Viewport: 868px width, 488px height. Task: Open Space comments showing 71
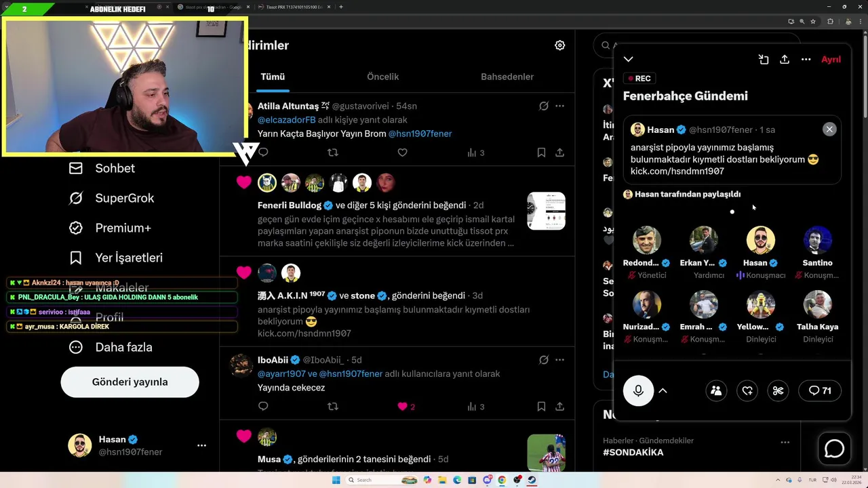point(820,390)
